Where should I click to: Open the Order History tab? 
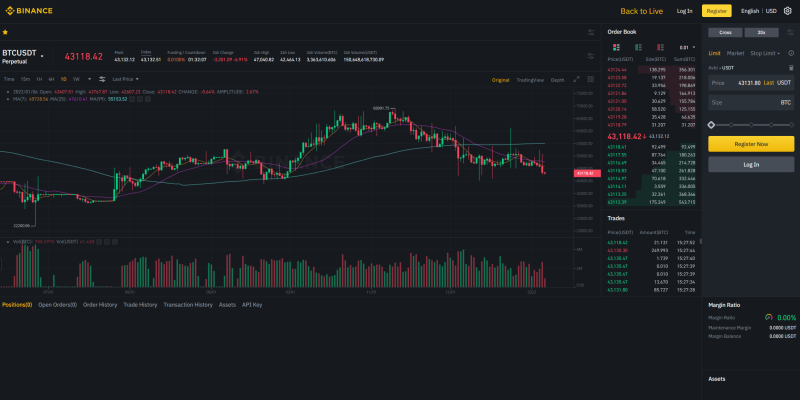(100, 305)
